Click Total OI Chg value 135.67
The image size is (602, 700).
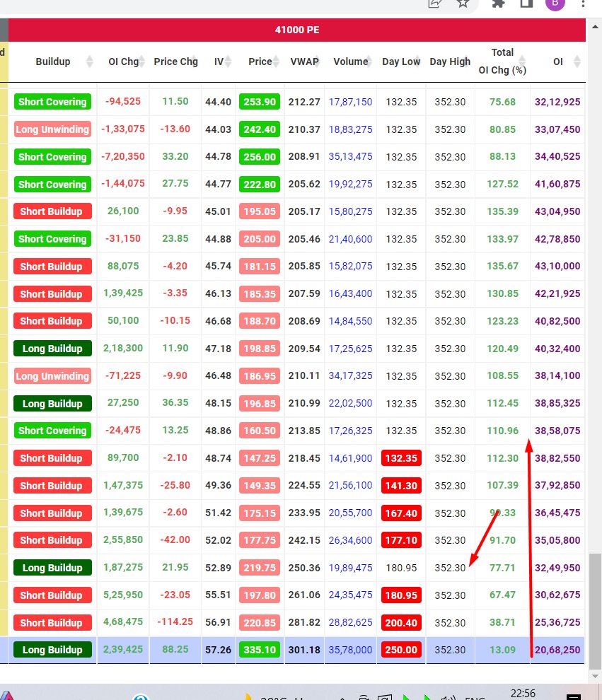pyautogui.click(x=502, y=266)
